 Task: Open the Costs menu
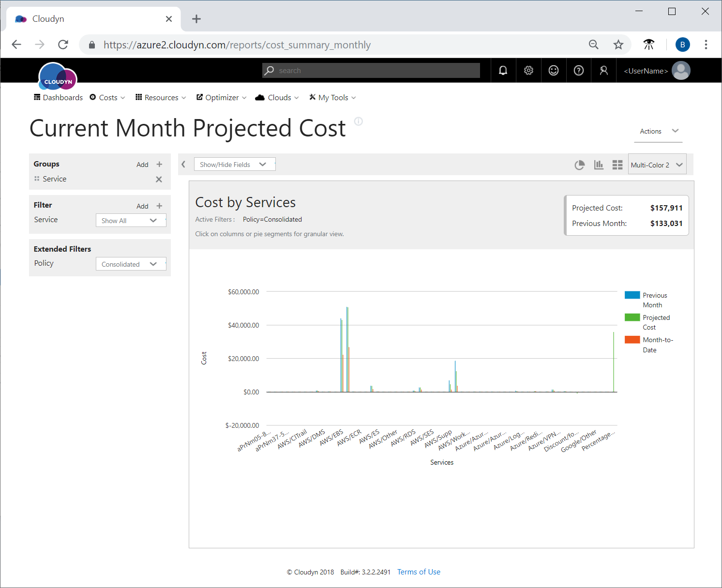[107, 97]
